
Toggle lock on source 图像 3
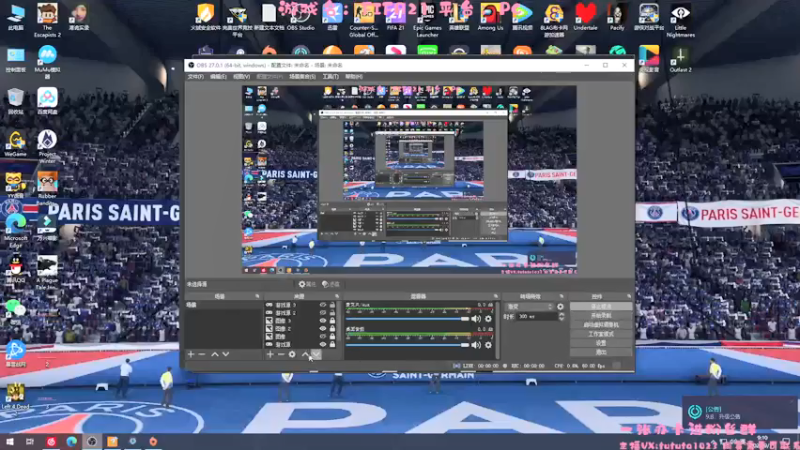click(332, 321)
